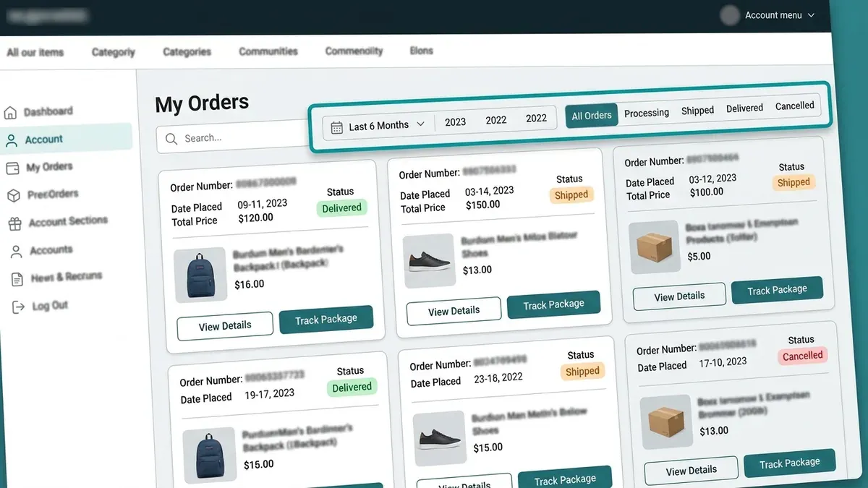Track Package for the Cancelled order
The image size is (868, 488).
tap(789, 463)
